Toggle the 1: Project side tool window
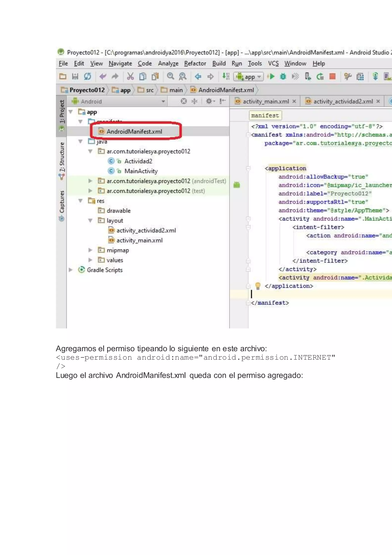This screenshot has width=392, height=555. tap(62, 116)
